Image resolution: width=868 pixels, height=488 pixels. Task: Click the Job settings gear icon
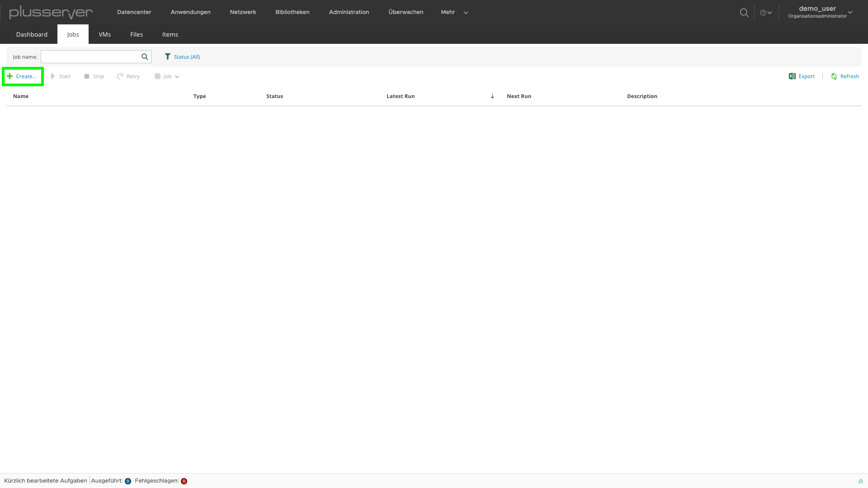coord(157,76)
